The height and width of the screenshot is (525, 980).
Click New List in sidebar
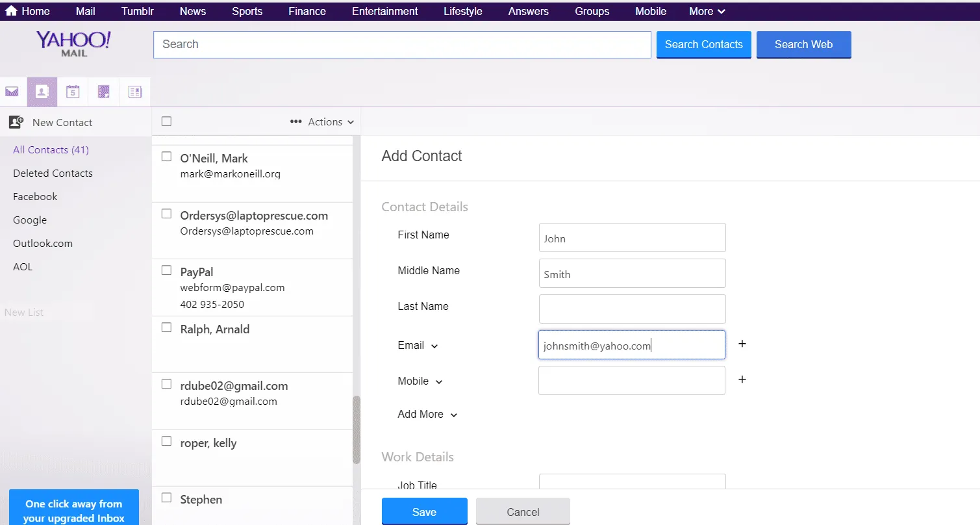coord(24,312)
